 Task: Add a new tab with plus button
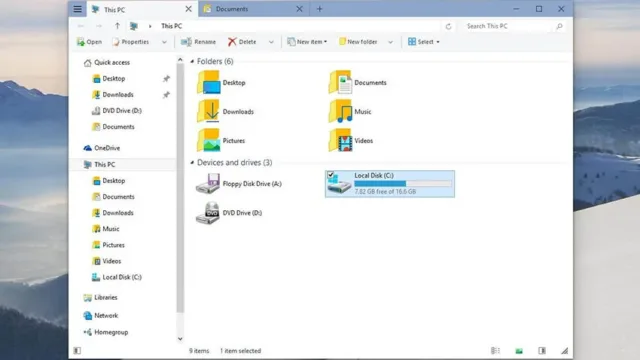click(x=320, y=9)
